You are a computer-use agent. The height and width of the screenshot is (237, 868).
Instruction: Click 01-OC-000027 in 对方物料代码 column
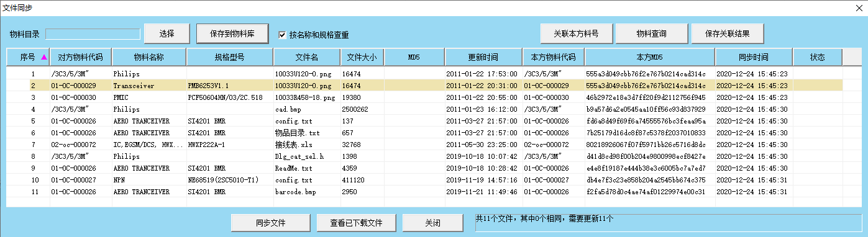pos(73,180)
